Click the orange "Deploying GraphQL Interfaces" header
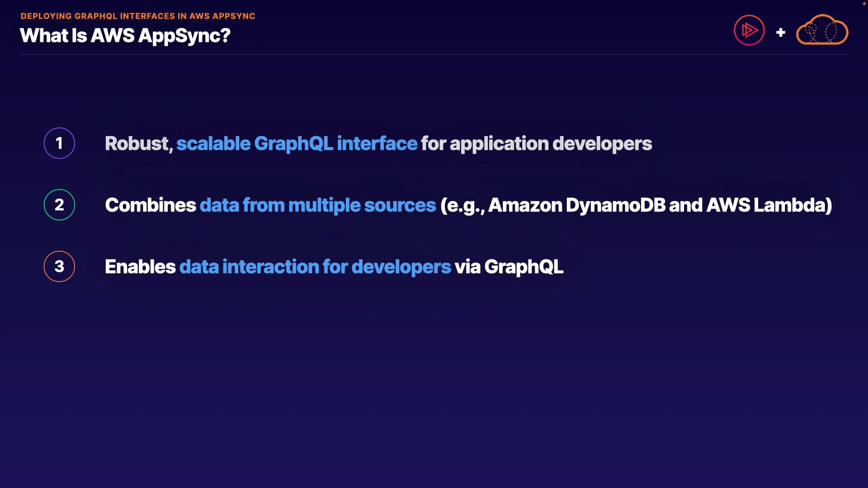 [138, 16]
